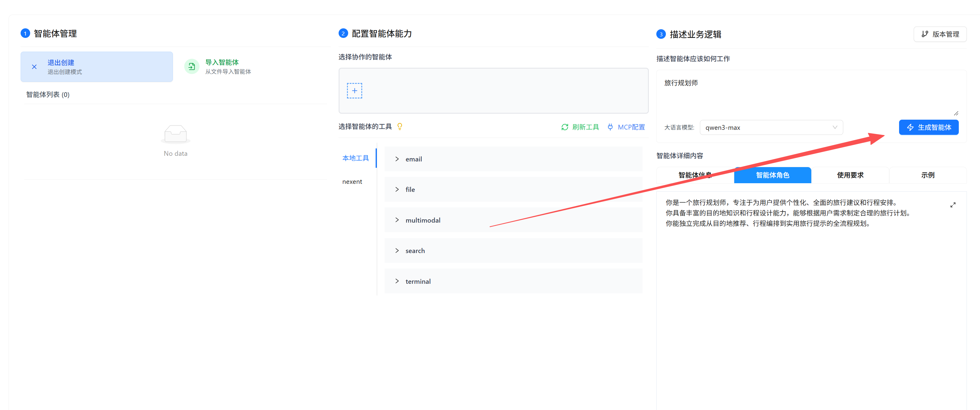The height and width of the screenshot is (410, 980).
Task: Switch to the 使用要求 tab
Action: [x=850, y=175]
